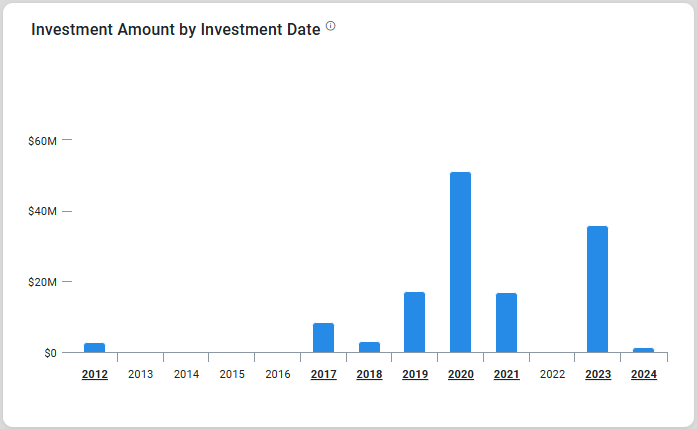Click the info icon beside the chart title
Image resolution: width=697 pixels, height=429 pixels.
click(x=331, y=27)
